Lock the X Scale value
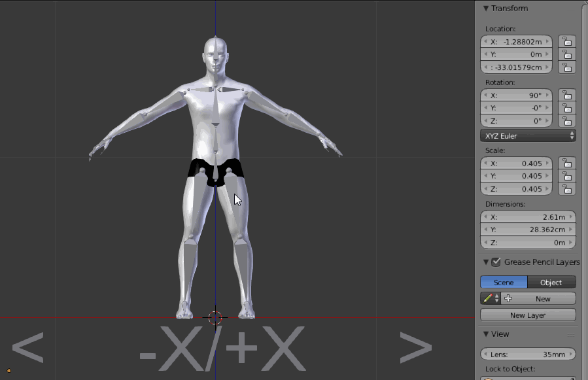This screenshot has width=588, height=380. (566, 163)
